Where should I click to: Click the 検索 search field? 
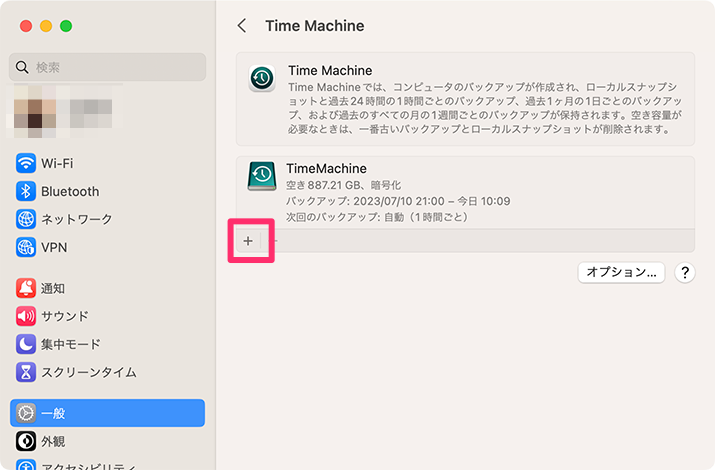pos(108,67)
